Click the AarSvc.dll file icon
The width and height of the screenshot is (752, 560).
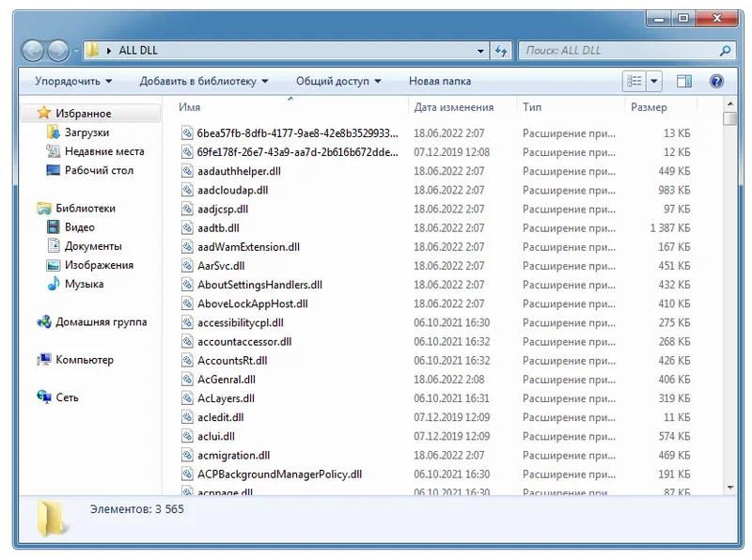coord(187,265)
